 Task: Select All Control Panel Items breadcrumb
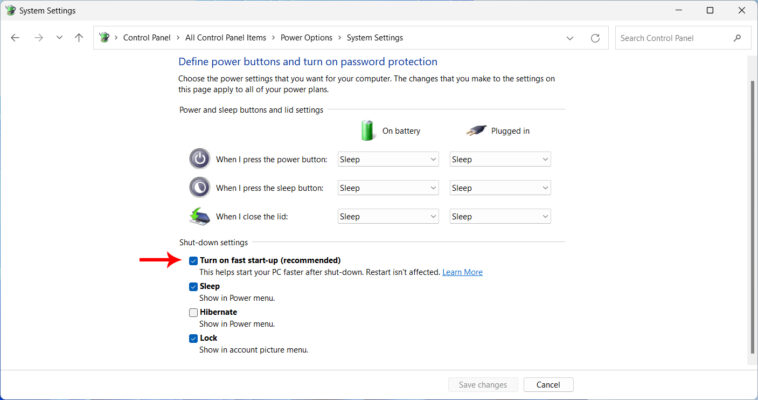pyautogui.click(x=225, y=38)
